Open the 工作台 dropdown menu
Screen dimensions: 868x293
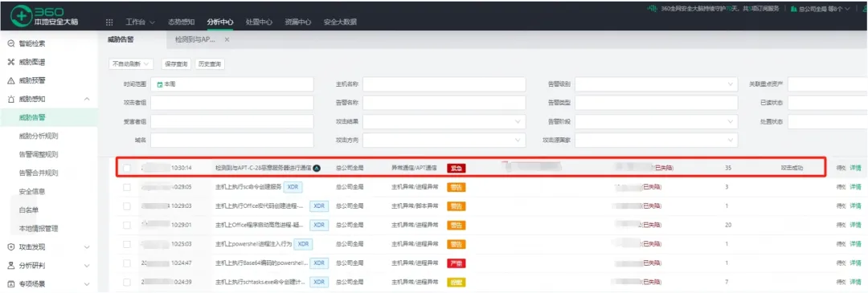tap(140, 22)
